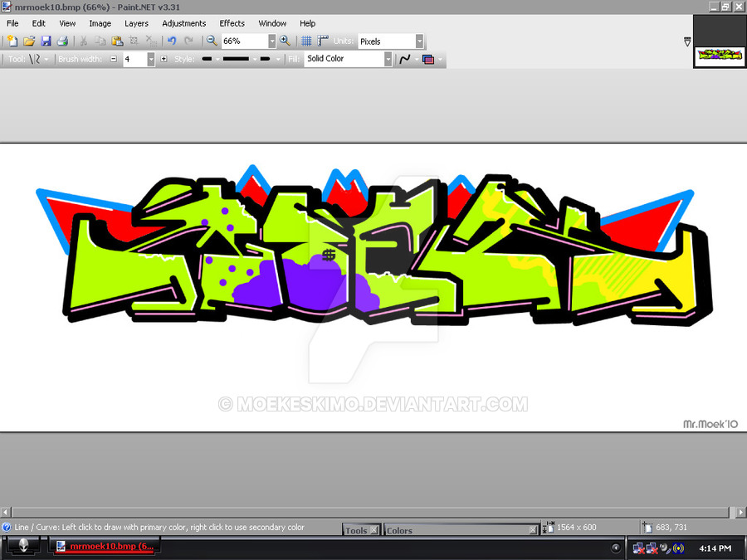747x560 pixels.
Task: Zoom in with the magnifier plus icon
Action: [286, 41]
